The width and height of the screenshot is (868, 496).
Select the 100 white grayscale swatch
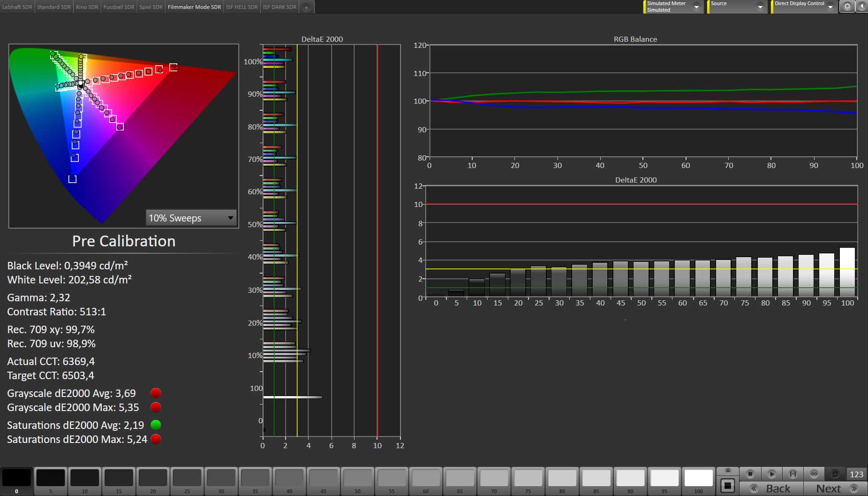[698, 479]
